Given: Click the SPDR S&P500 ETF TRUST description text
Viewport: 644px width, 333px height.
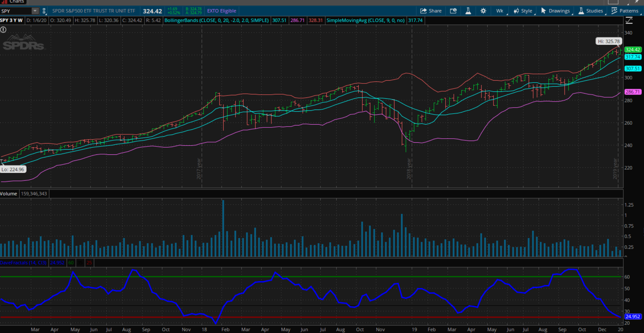Looking at the screenshot, I should coord(94,11).
